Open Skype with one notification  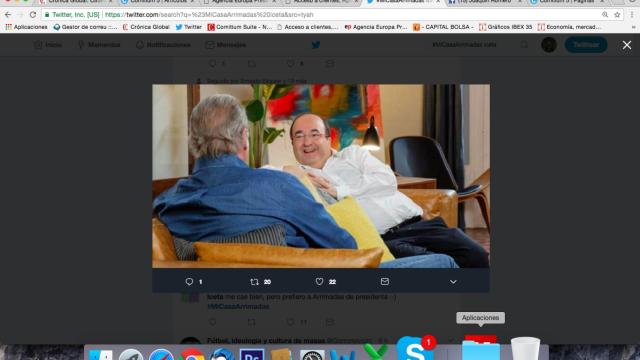click(x=415, y=348)
